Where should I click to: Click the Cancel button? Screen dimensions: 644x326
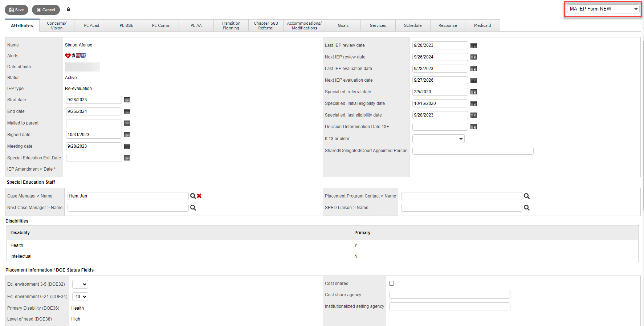[x=46, y=10]
